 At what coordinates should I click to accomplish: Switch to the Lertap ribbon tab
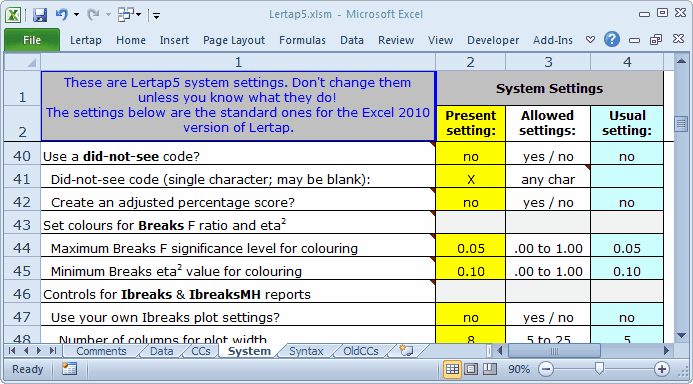pyautogui.click(x=86, y=40)
